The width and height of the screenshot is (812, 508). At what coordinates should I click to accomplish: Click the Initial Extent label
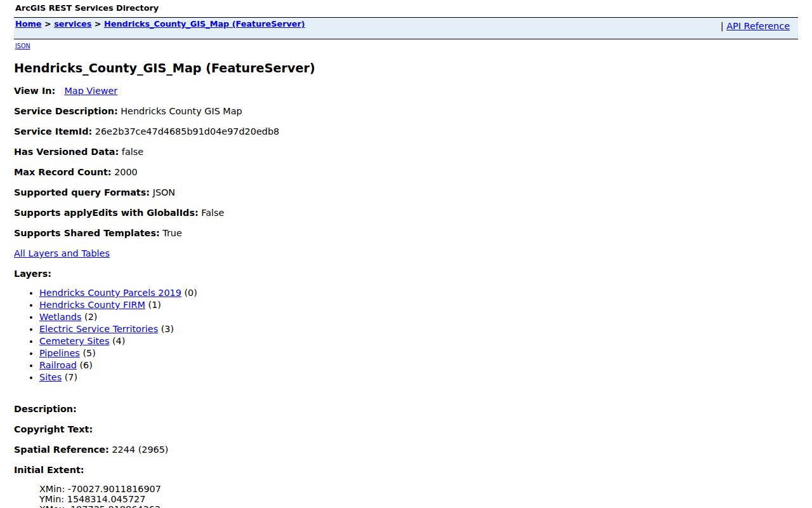coord(49,470)
